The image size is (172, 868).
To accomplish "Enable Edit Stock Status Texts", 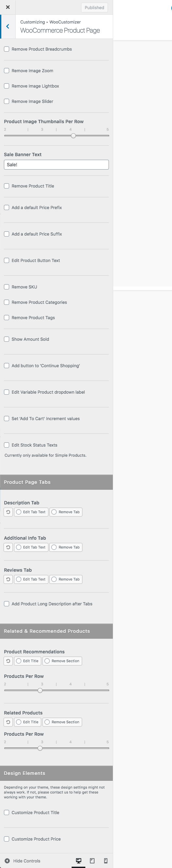I will point(7,445).
